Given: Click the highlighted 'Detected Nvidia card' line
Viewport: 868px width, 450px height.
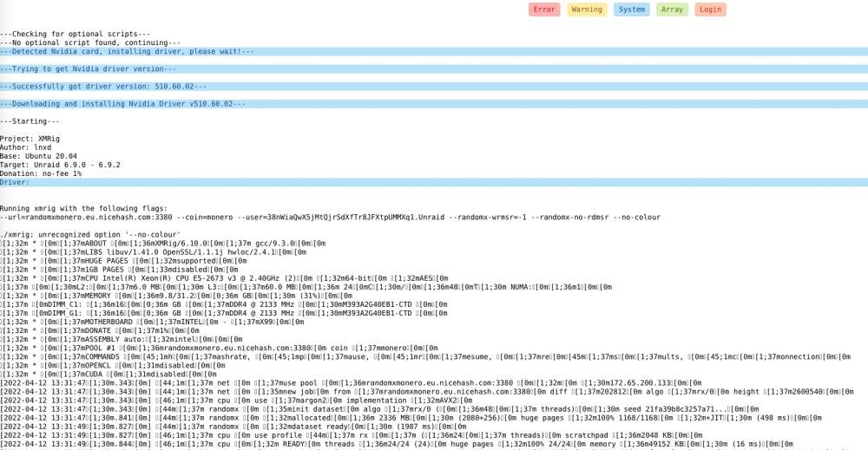Looking at the screenshot, I should pyautogui.click(x=434, y=51).
